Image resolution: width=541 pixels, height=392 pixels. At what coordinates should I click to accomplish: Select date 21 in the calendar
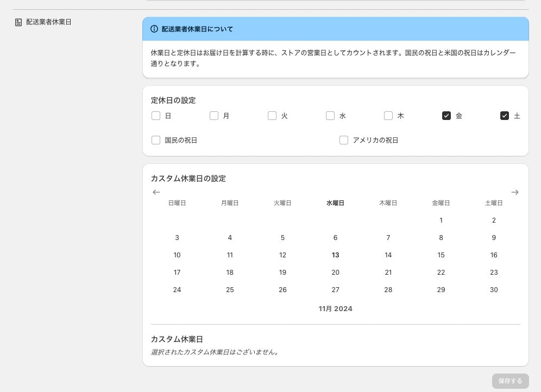coord(388,273)
